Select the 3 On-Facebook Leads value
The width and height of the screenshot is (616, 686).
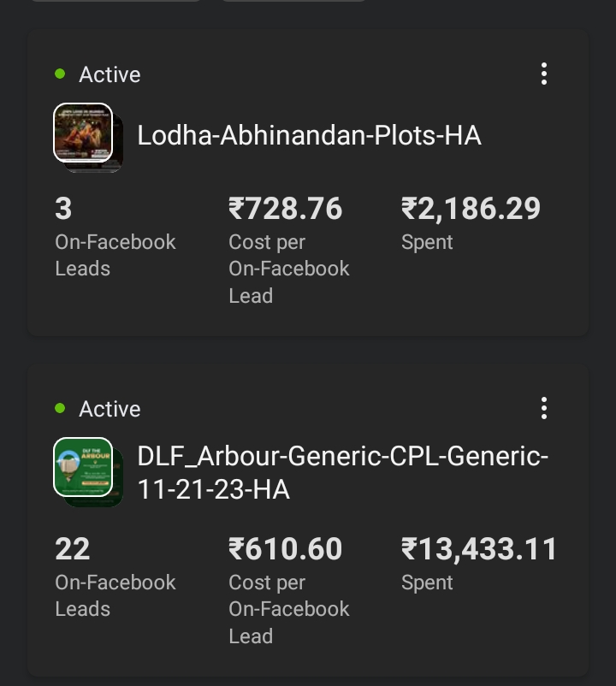coord(63,209)
